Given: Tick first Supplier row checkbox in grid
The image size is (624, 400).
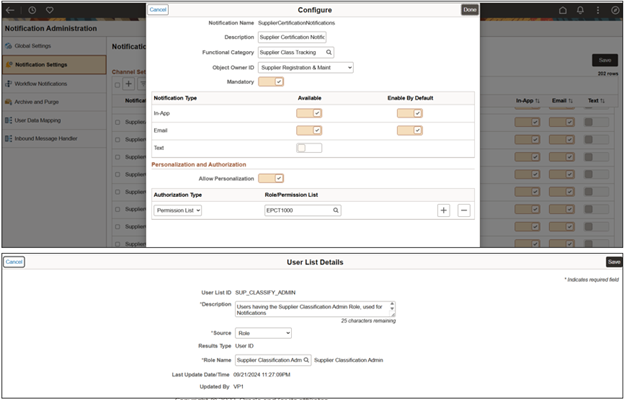Looking at the screenshot, I should tap(117, 122).
